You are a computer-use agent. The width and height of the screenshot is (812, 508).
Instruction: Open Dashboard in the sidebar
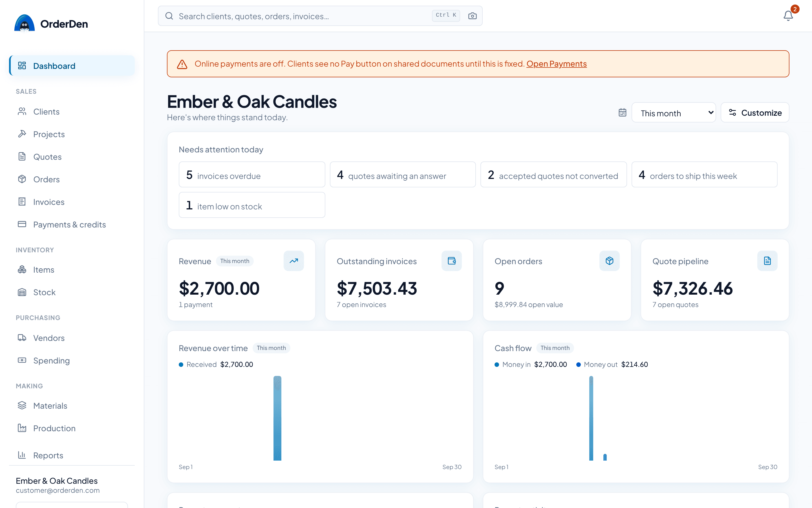pos(72,65)
